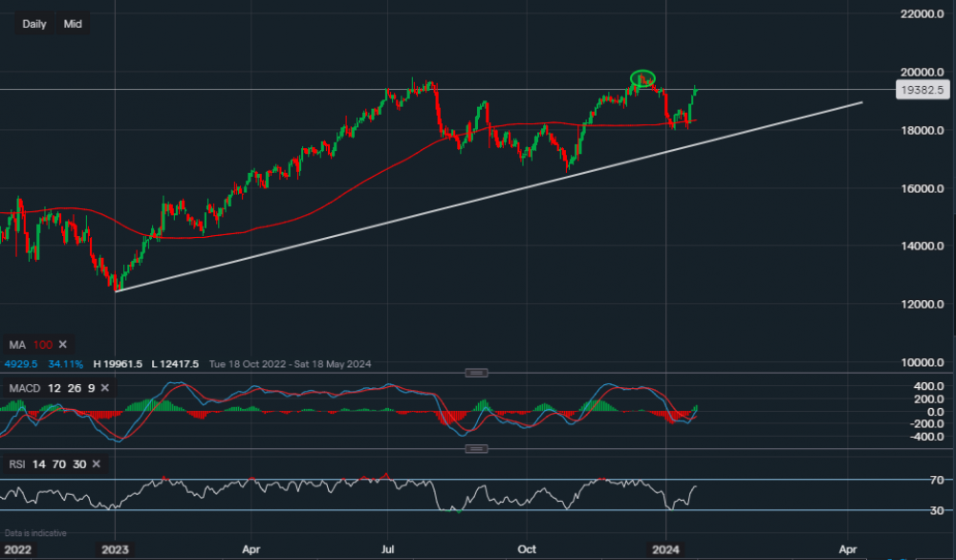The width and height of the screenshot is (956, 560).
Task: Collapse the MACD panel using its grip handle
Action: (x=475, y=373)
